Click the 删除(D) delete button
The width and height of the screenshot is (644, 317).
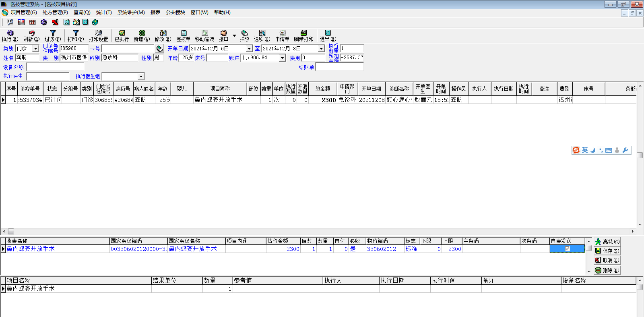607,270
